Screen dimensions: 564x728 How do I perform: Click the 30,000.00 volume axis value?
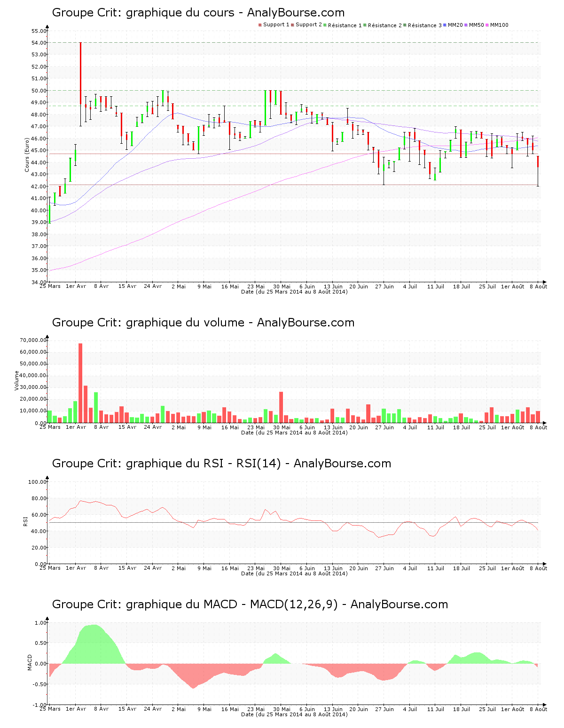(33, 387)
